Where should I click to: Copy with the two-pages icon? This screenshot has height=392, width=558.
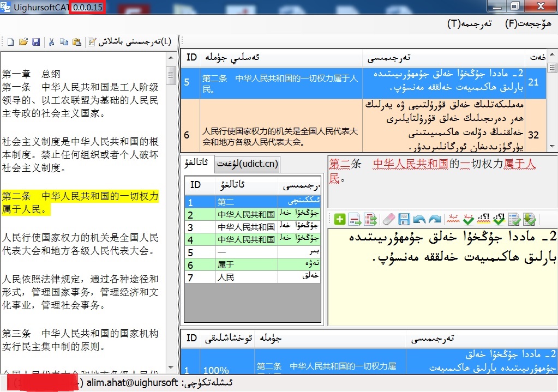click(64, 42)
